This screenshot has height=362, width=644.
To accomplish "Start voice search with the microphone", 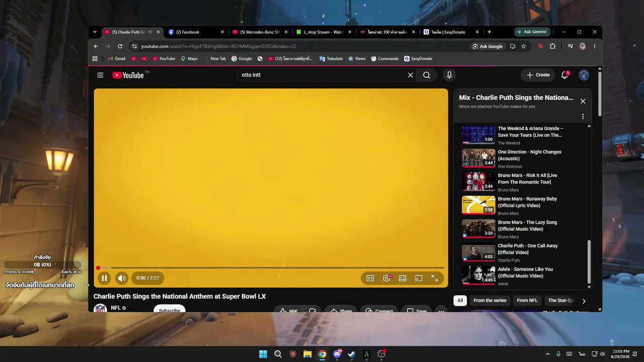I will tap(449, 75).
